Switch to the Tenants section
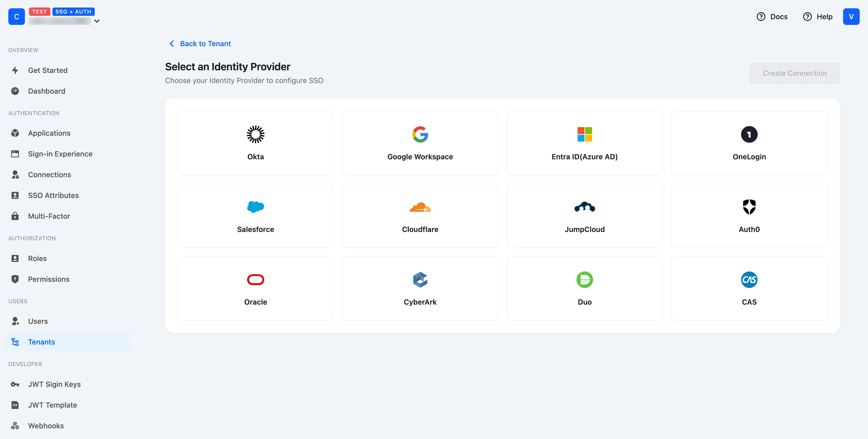 coord(42,342)
